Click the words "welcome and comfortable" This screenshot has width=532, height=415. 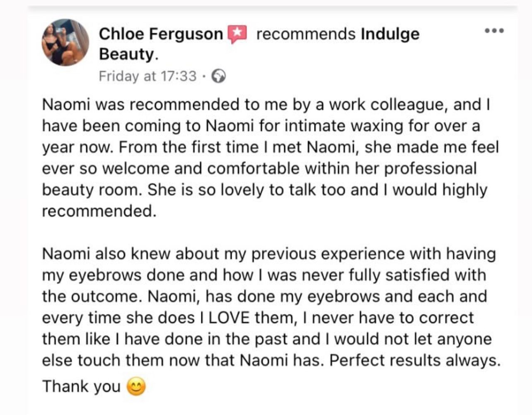(x=201, y=169)
